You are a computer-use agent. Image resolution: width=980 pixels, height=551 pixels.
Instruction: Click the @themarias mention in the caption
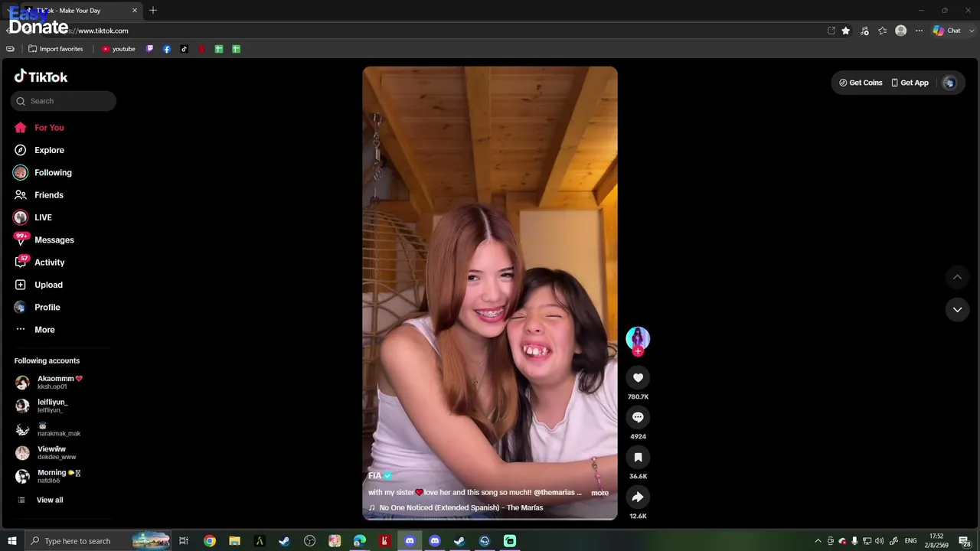[554, 492]
